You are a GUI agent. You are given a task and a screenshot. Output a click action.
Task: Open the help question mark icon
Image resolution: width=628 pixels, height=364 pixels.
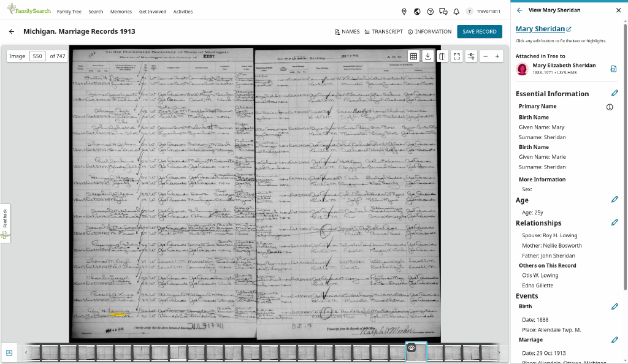(430, 12)
